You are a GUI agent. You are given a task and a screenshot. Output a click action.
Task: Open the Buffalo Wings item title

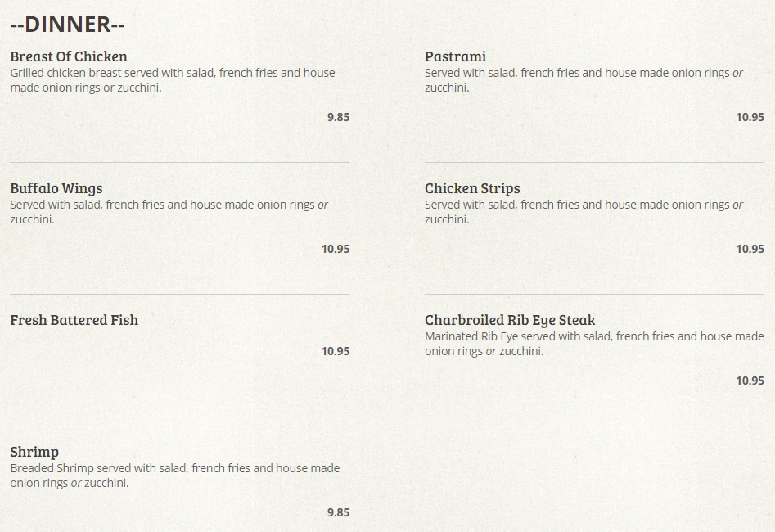56,188
